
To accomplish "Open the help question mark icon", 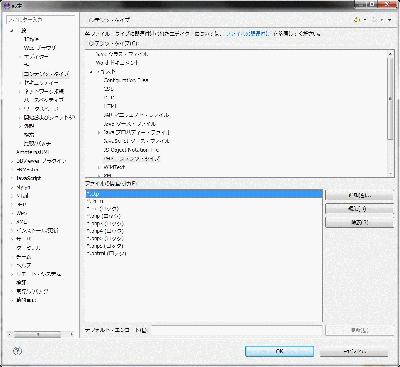I will pyautogui.click(x=17, y=351).
